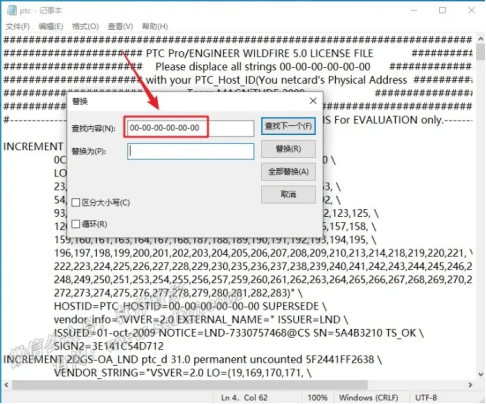Screen dimensions: 486x404
Task: Click the INCREMENT 2DGS-OA_LND line
Action: coord(192,360)
